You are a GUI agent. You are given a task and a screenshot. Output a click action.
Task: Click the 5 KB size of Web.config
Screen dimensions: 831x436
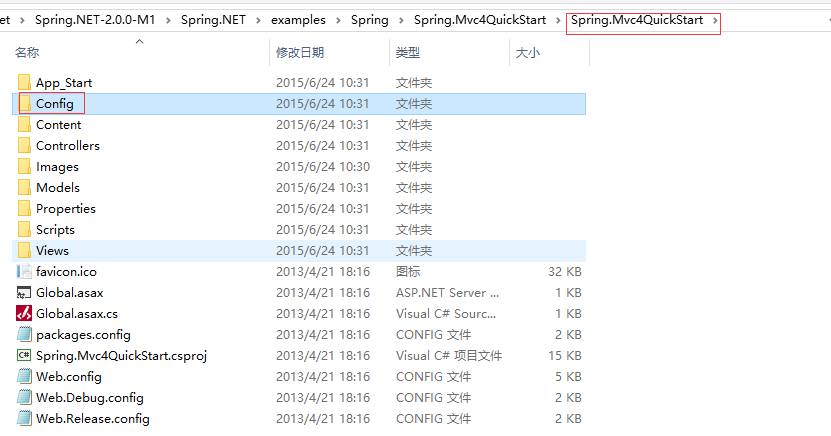pyautogui.click(x=568, y=377)
